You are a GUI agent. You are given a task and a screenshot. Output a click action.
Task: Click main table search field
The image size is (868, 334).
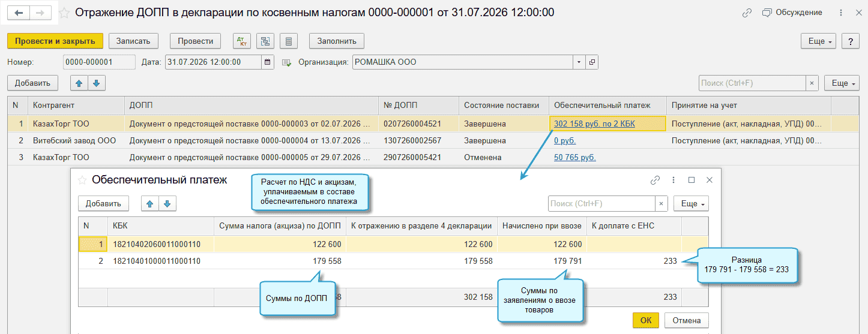pyautogui.click(x=752, y=83)
